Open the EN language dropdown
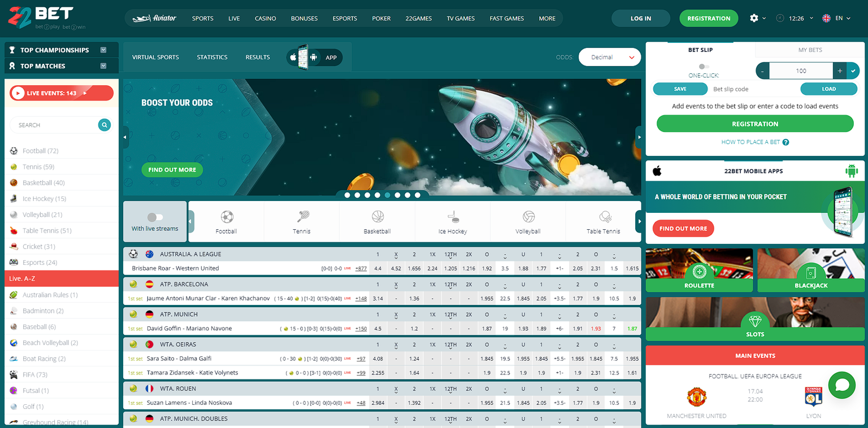Image resolution: width=868 pixels, height=428 pixels. tap(836, 18)
